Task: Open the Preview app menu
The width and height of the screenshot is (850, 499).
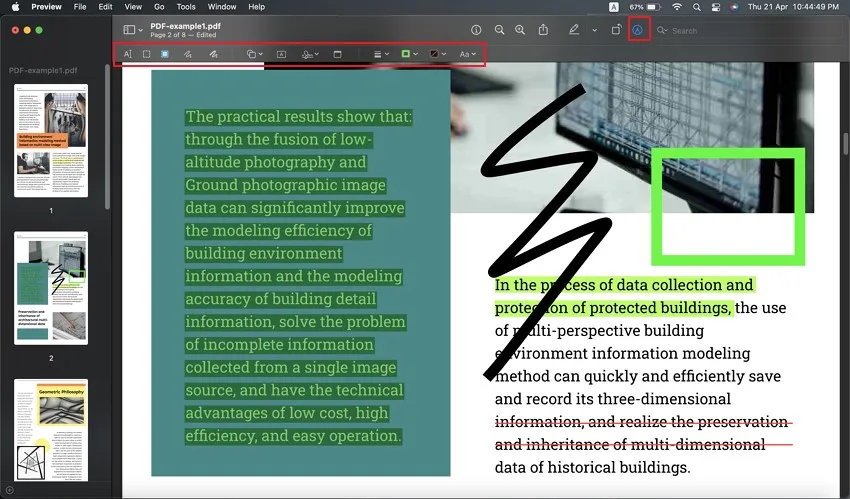Action: pyautogui.click(x=46, y=7)
